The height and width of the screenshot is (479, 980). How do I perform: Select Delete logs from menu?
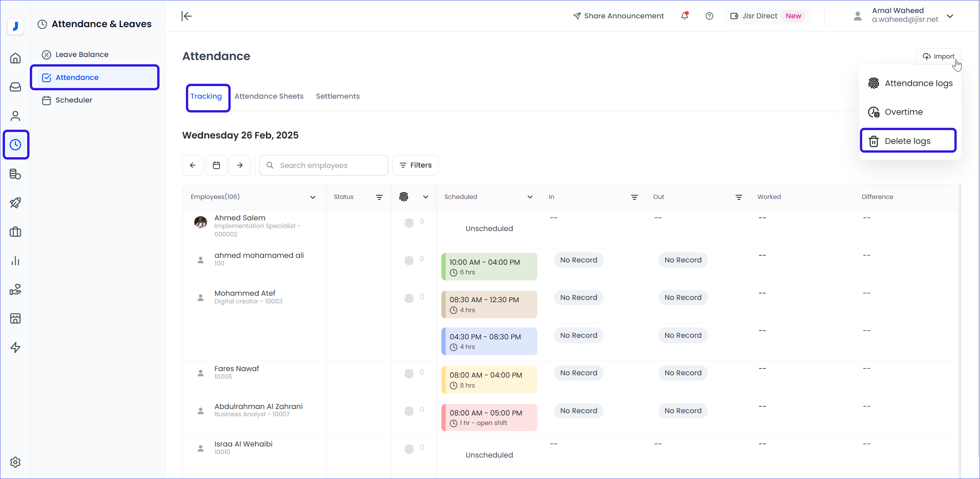point(908,141)
